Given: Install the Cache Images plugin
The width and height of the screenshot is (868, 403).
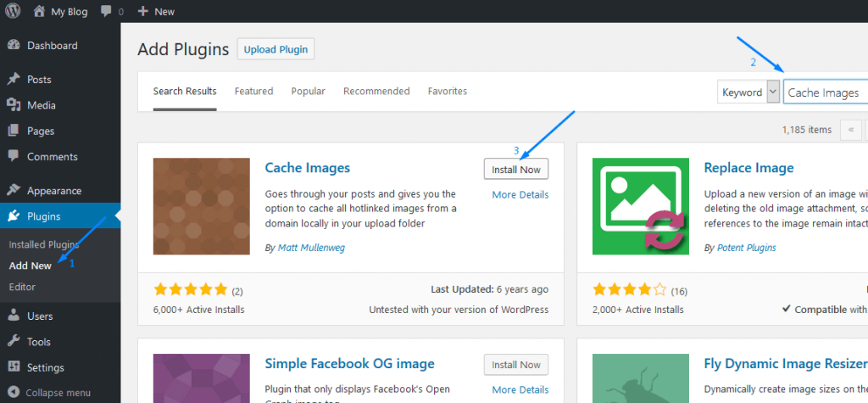Looking at the screenshot, I should click(x=516, y=169).
